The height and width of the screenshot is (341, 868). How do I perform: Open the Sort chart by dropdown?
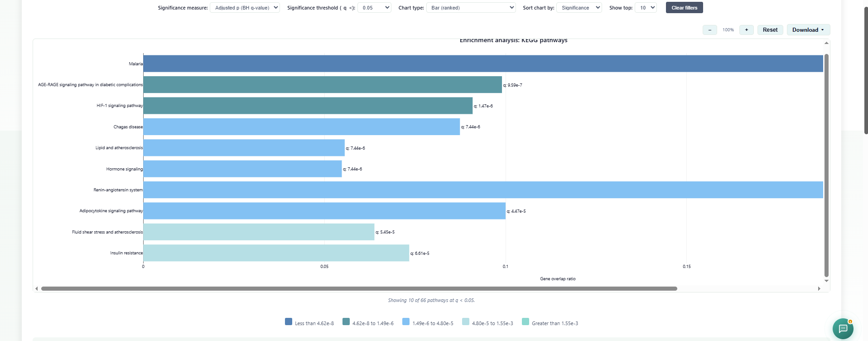click(x=579, y=8)
